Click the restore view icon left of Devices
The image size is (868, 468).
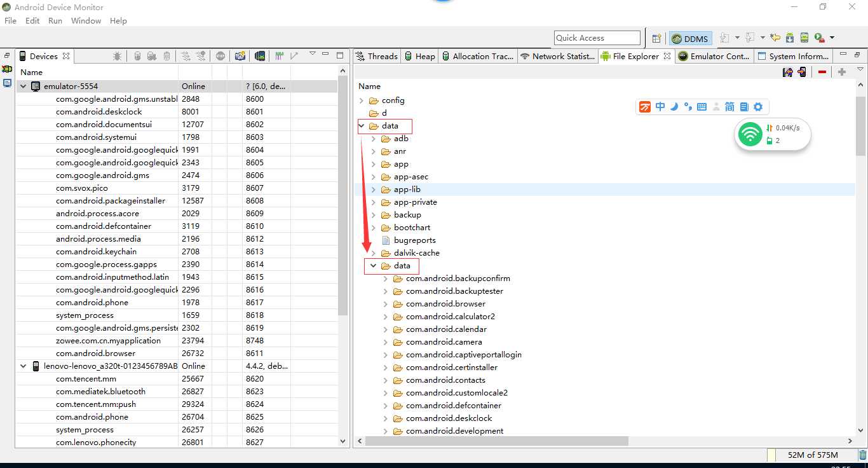(7, 56)
